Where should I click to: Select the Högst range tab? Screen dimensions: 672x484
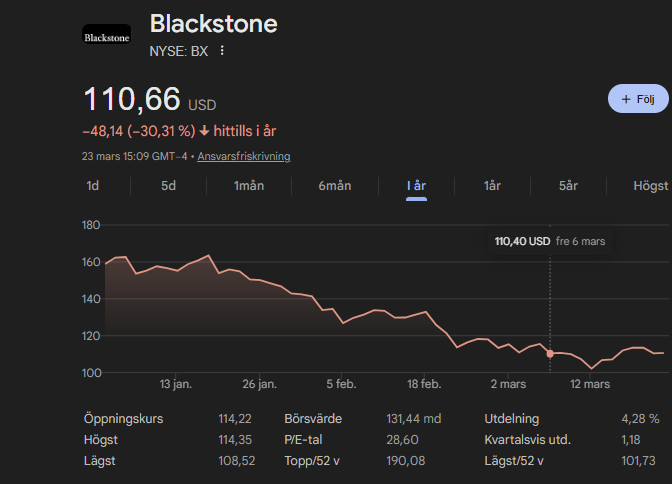[651, 186]
